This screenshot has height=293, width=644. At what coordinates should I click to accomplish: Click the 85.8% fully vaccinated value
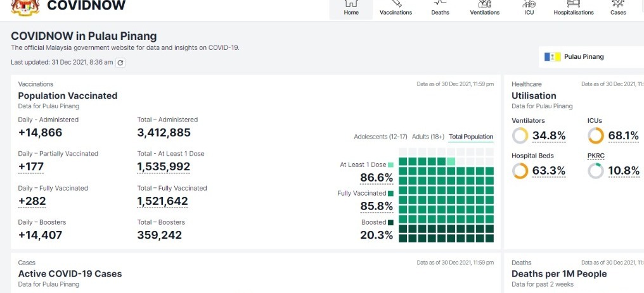(x=377, y=206)
